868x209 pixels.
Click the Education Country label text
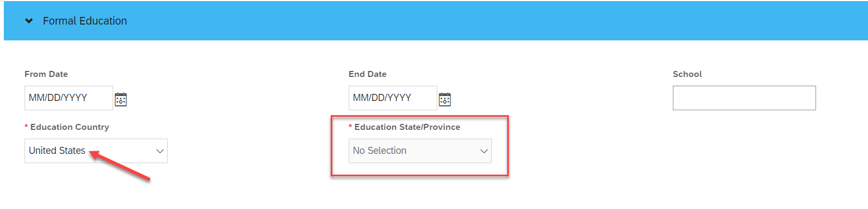pos(70,127)
